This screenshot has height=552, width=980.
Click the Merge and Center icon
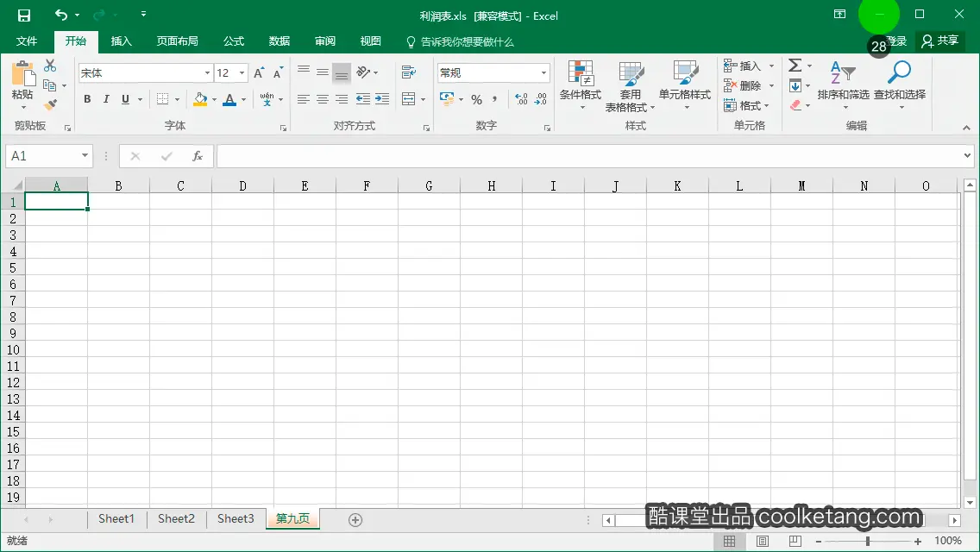coord(409,99)
